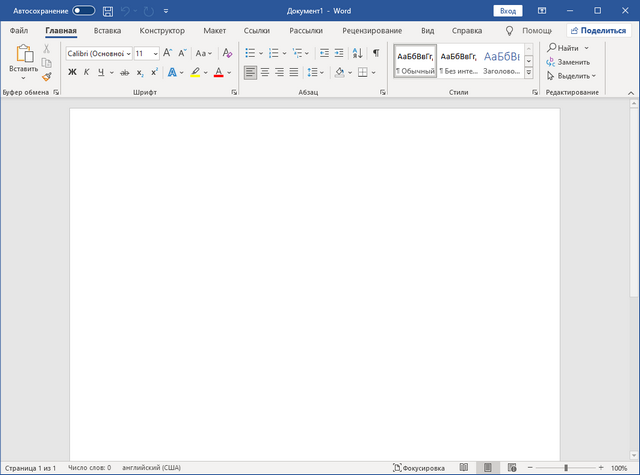Click the Sort icon in Абзац group

tap(356, 53)
